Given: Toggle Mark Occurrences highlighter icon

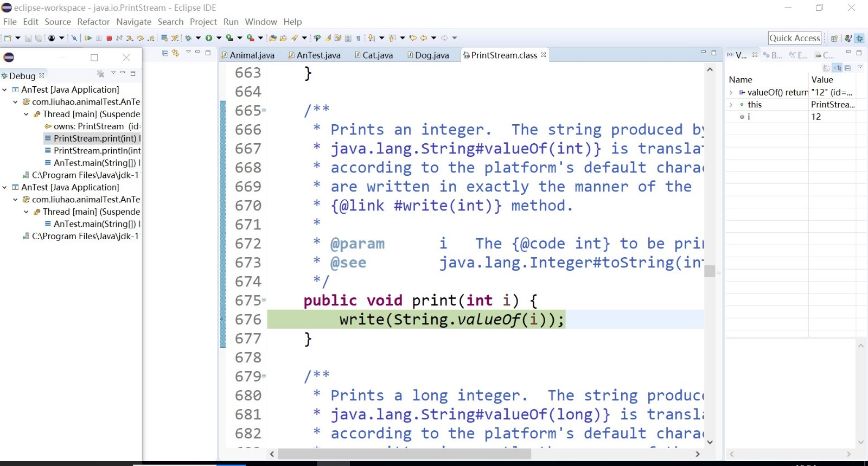Looking at the screenshot, I should (328, 38).
